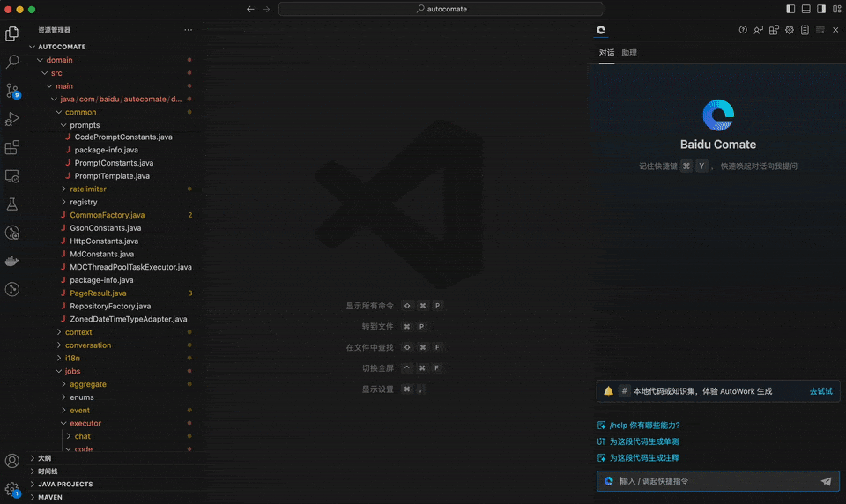Open the Search view icon
The width and height of the screenshot is (846, 504).
click(x=11, y=62)
